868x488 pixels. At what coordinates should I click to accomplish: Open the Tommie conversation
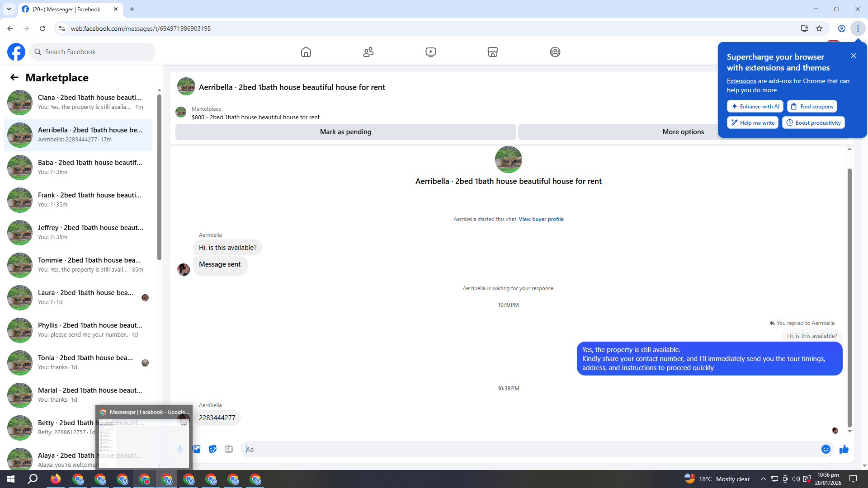pos(78,265)
